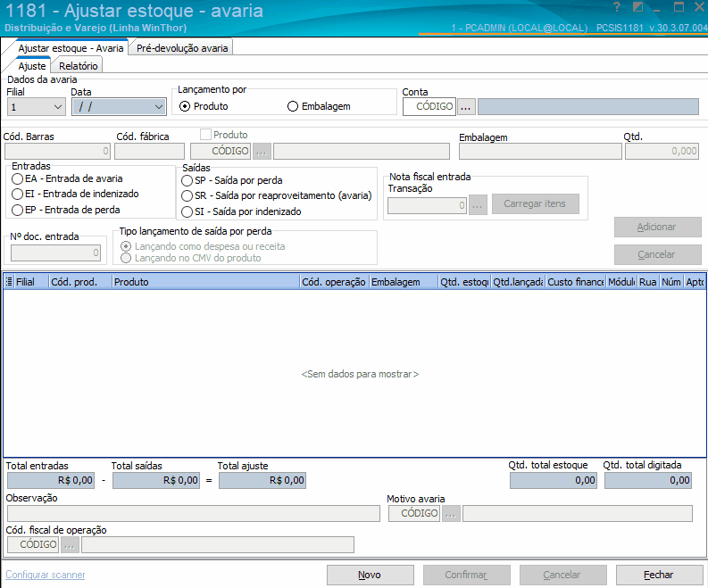
Task: Click the bottom Cancelar button
Action: pyautogui.click(x=562, y=575)
